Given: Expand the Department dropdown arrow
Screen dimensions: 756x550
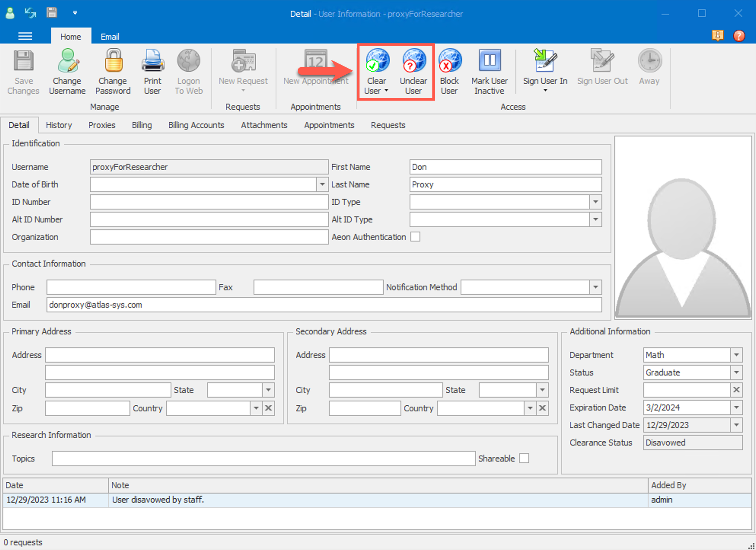Looking at the screenshot, I should click(x=736, y=355).
